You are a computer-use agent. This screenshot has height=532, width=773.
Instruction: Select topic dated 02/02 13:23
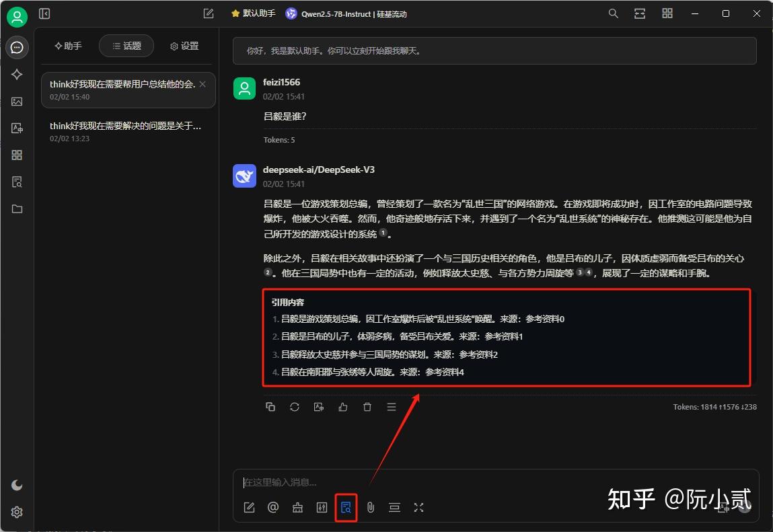[128, 132]
